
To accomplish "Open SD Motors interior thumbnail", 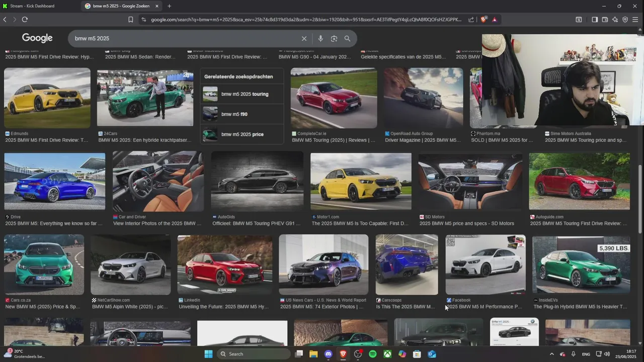I will [470, 181].
